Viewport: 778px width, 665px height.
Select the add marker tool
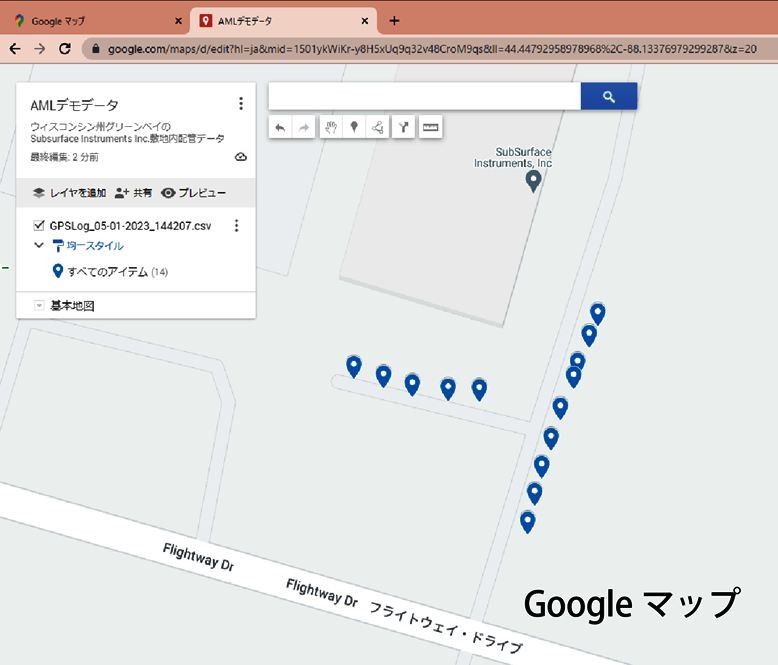pos(354,128)
